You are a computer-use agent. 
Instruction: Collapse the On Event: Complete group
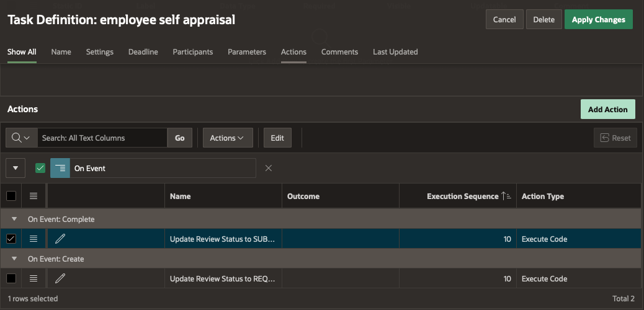[15, 219]
